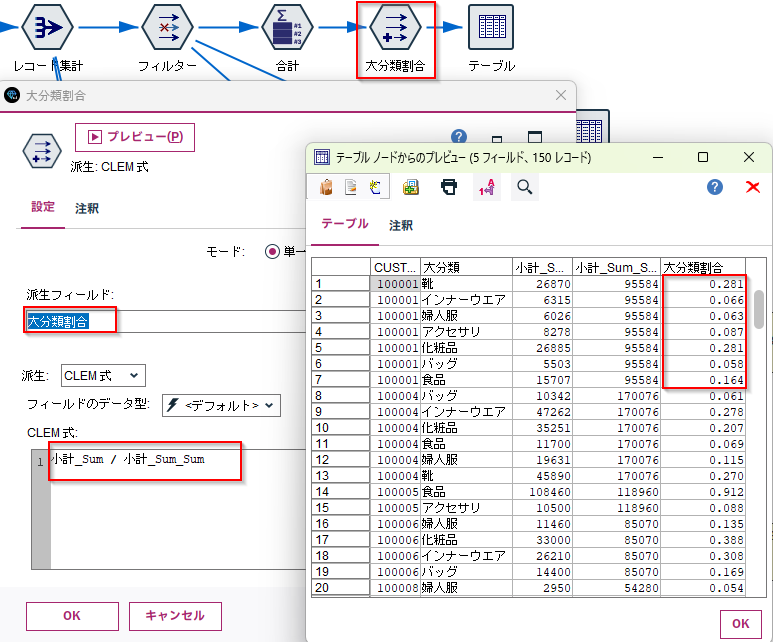Select cell 108460 in row 14

click(x=542, y=492)
